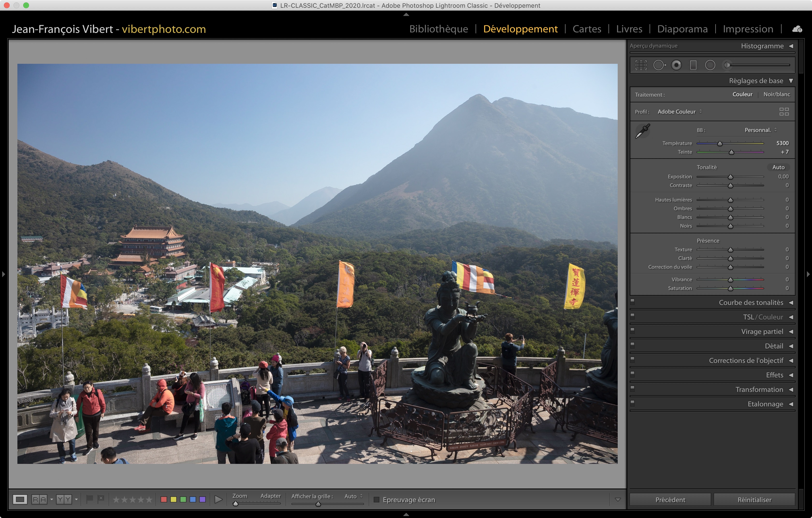The image size is (812, 518).
Task: Enable the Epreuvage écran checkbox
Action: pyautogui.click(x=377, y=499)
